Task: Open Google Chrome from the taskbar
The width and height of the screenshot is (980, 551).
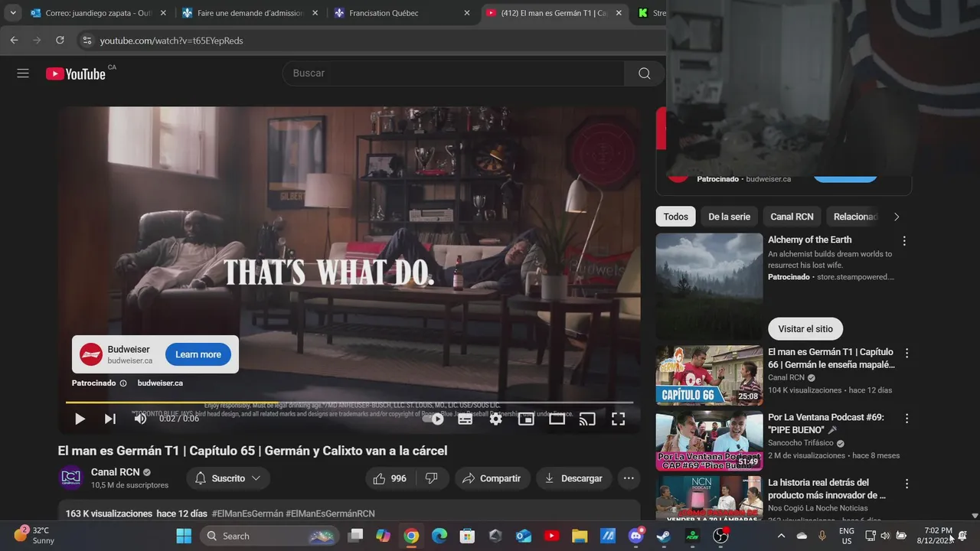Action: click(x=411, y=536)
